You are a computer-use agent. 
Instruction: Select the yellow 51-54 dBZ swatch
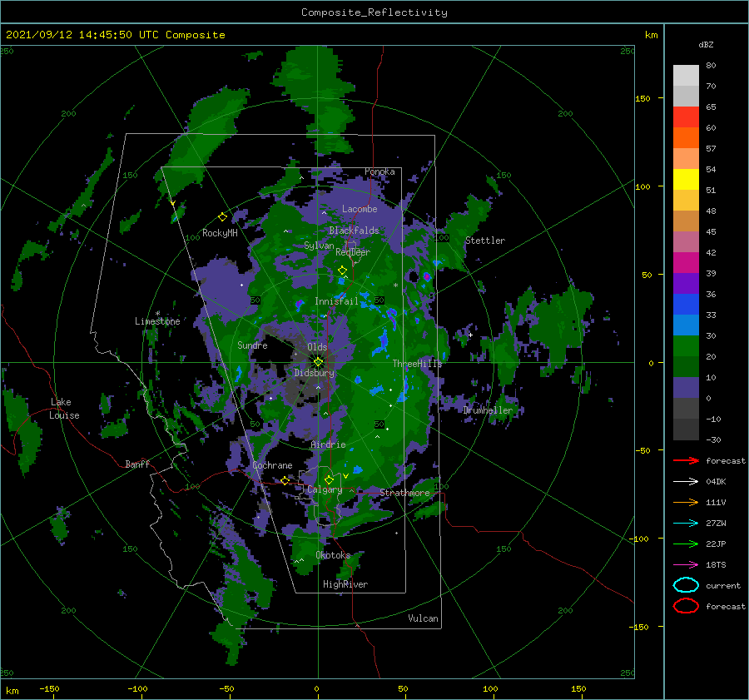tap(686, 180)
